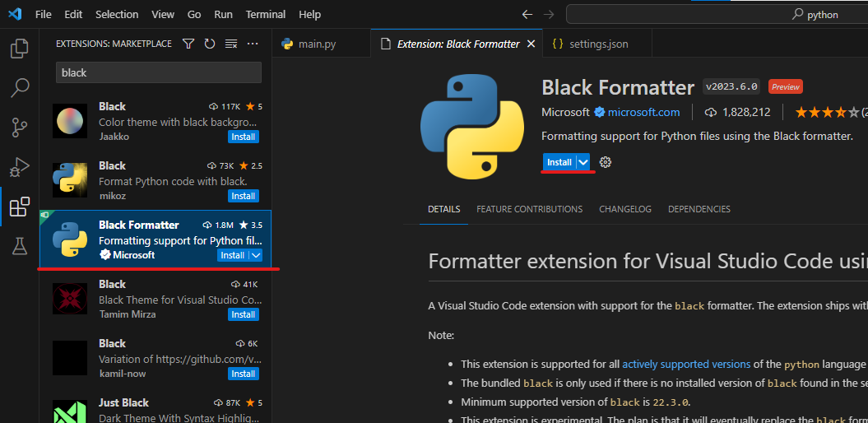Screen dimensions: 868x423
Task: Switch to the settings.json editor tab
Action: [597, 44]
